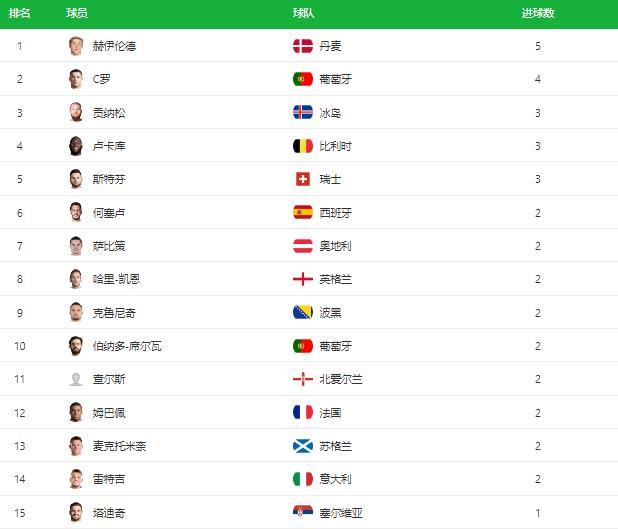Click the Scotland flag icon
Viewport: 618px width, 529px height.
click(303, 446)
